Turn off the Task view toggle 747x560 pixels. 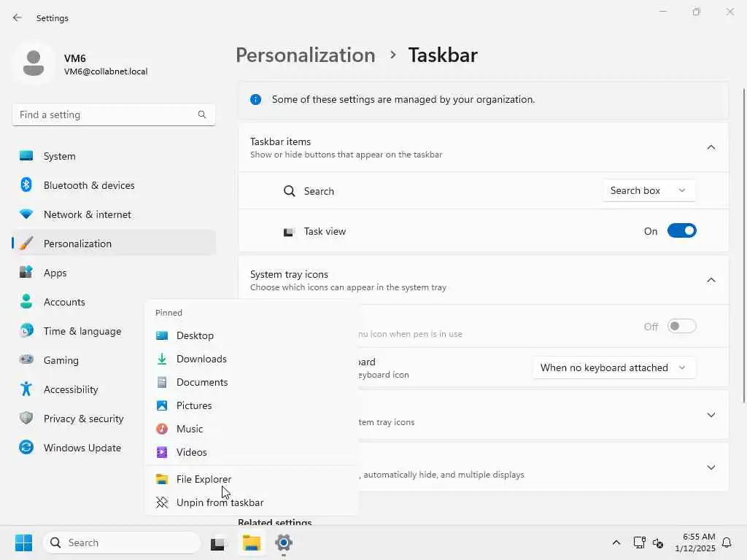click(x=682, y=231)
